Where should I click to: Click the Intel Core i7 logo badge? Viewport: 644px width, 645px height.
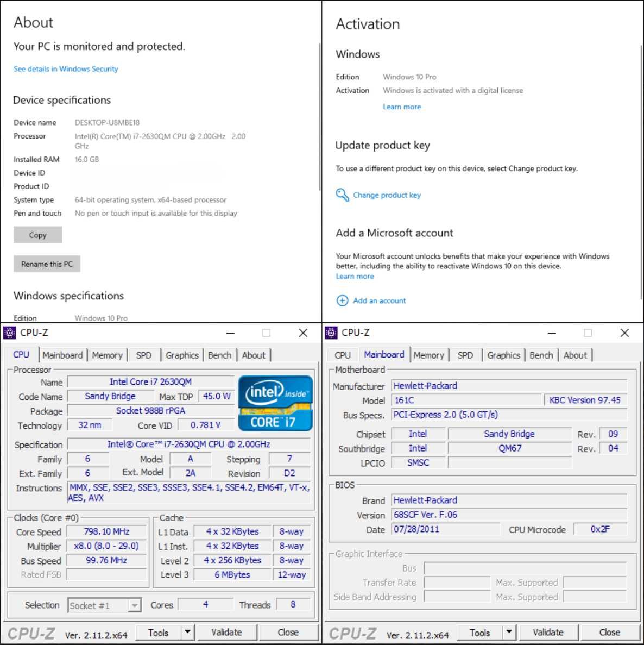275,403
